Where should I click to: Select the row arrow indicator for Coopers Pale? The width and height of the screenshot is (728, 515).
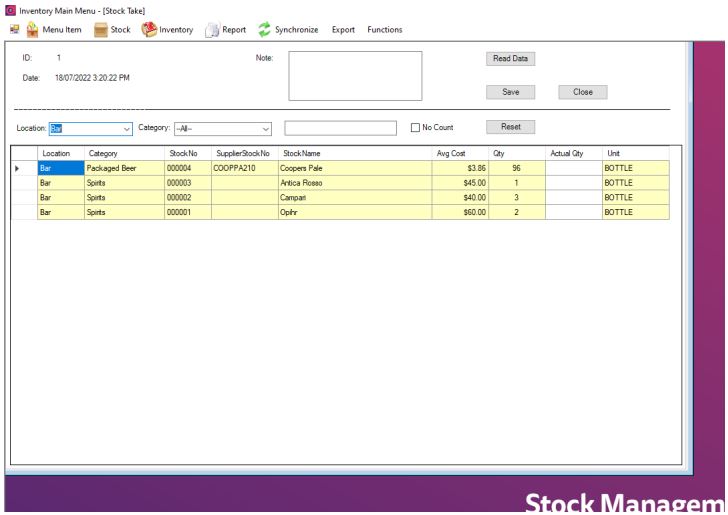pyautogui.click(x=18, y=168)
